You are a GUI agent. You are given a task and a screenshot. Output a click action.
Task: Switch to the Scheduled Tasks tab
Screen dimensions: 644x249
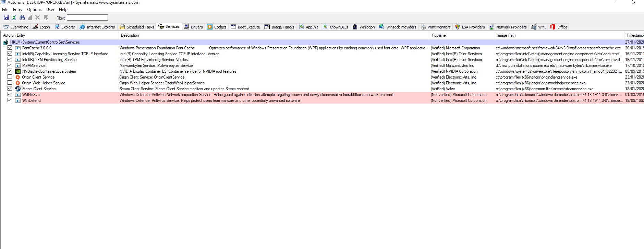137,27
